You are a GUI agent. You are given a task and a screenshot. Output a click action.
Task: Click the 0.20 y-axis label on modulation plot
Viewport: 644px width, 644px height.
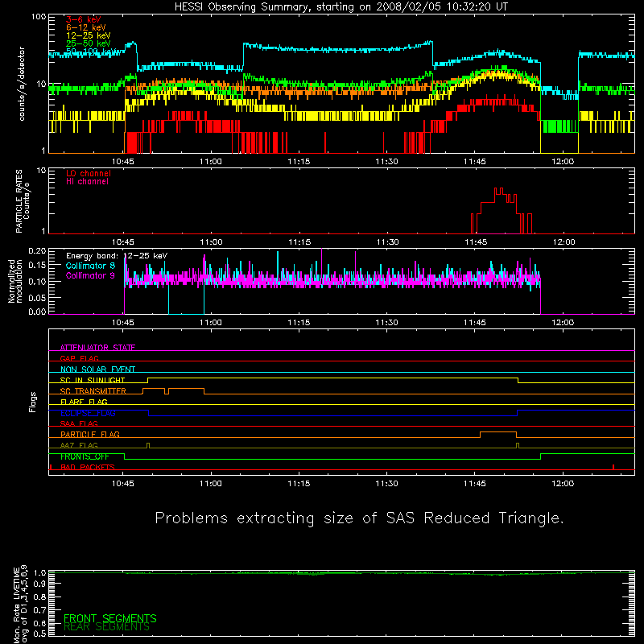pos(37,250)
